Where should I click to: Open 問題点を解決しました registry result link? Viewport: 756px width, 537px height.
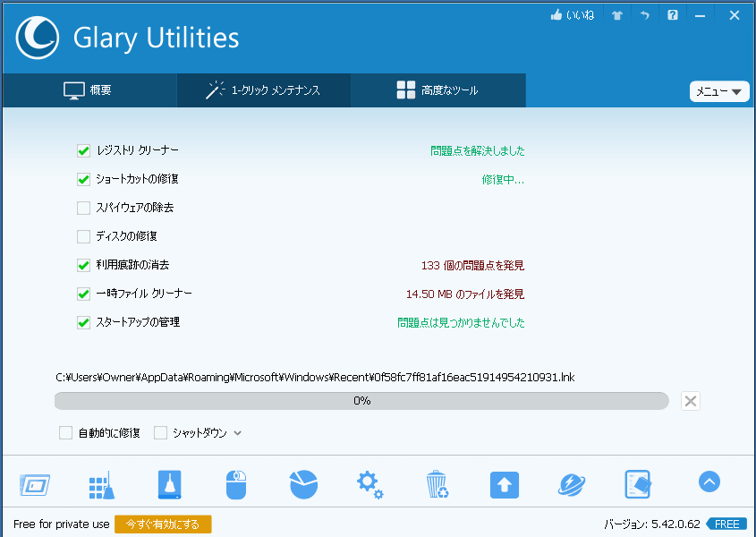click(x=478, y=151)
